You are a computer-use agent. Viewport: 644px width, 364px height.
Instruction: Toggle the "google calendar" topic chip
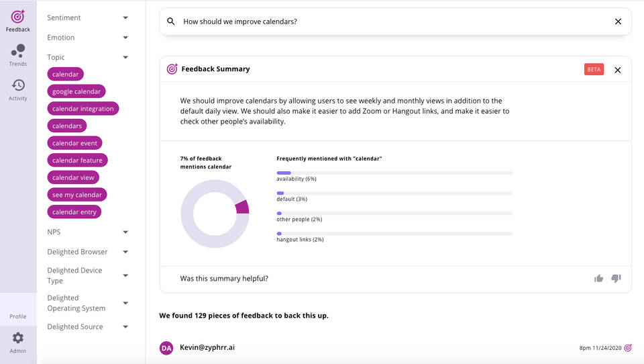pos(76,91)
